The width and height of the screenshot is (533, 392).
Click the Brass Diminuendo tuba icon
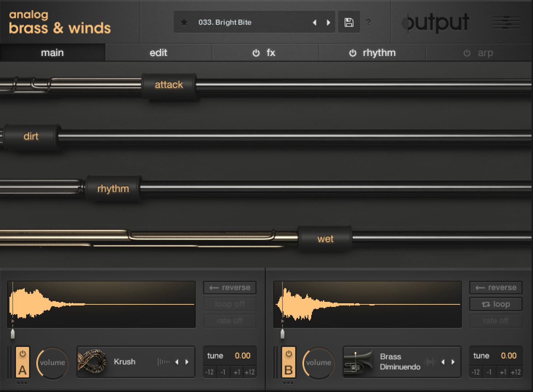(358, 362)
